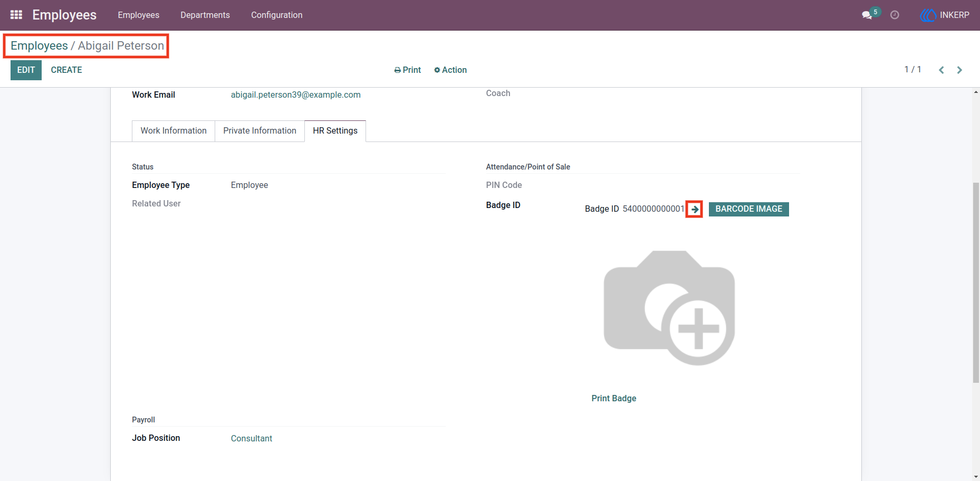This screenshot has width=980, height=481.
Task: Click the badge number 5400000000001
Action: point(654,209)
